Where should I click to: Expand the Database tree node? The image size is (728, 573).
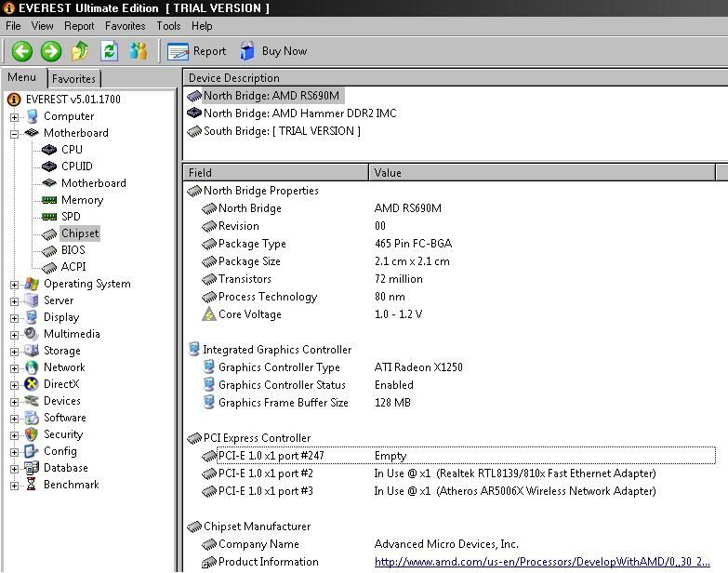pos(14,469)
